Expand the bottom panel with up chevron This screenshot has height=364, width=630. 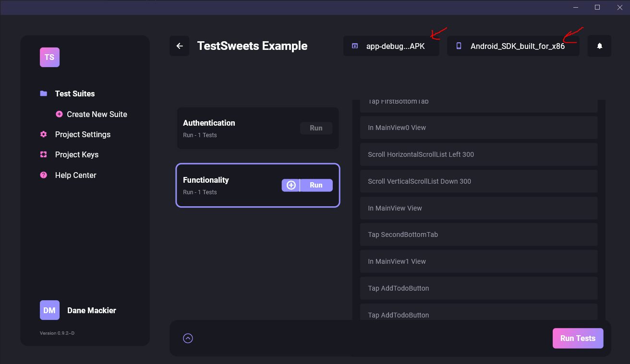click(x=188, y=338)
